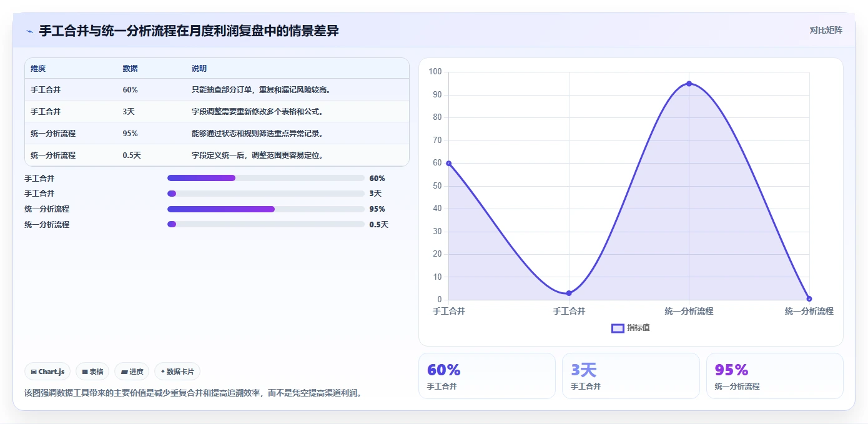Select the 表格 tag pill
The width and height of the screenshot is (868, 424).
coord(92,372)
